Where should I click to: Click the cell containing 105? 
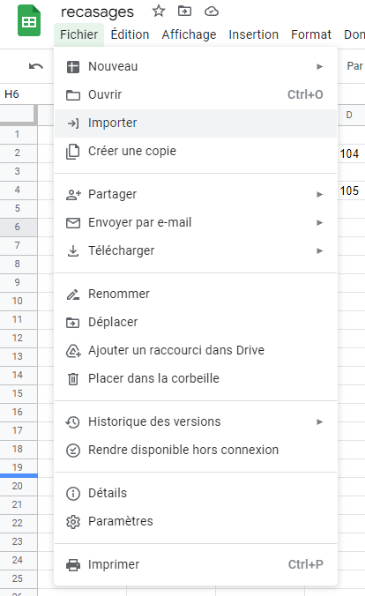click(351, 191)
